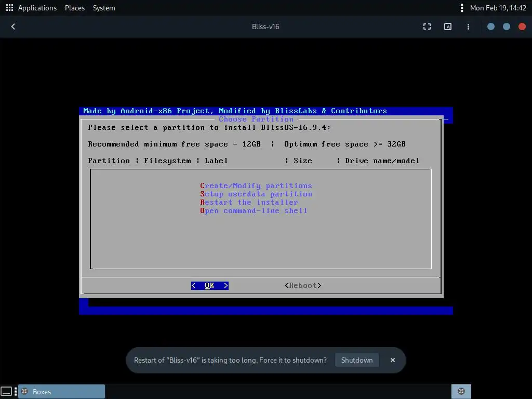Click the bottom panel tray applet icon
The width and height of the screenshot is (532, 399).
461,392
